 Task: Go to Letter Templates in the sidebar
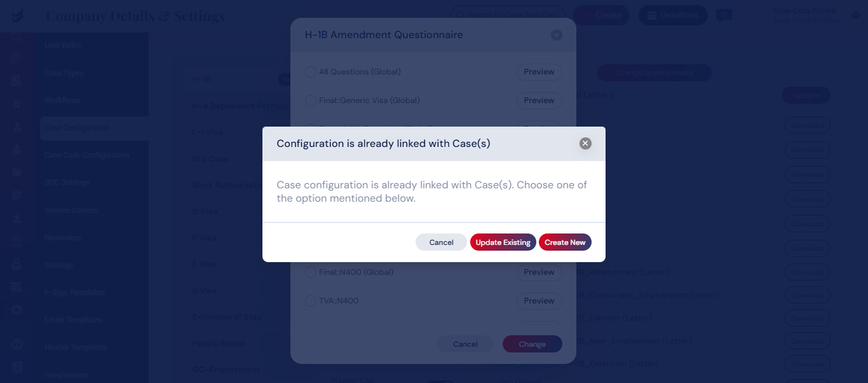click(73, 320)
